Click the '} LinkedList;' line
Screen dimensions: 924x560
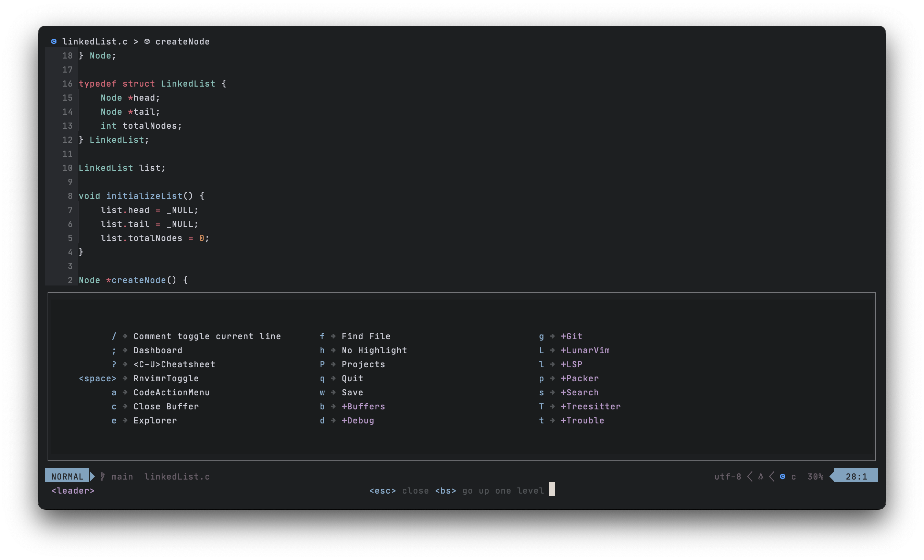[114, 140]
